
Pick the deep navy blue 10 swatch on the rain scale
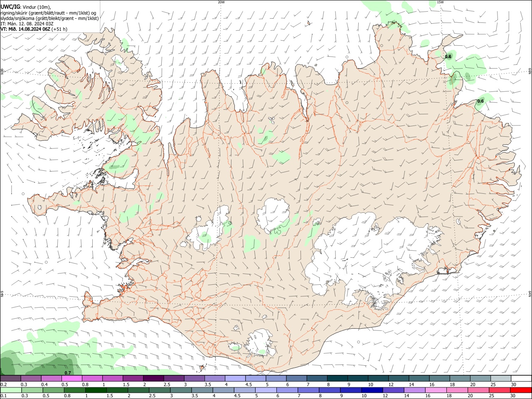[x=372, y=390]
